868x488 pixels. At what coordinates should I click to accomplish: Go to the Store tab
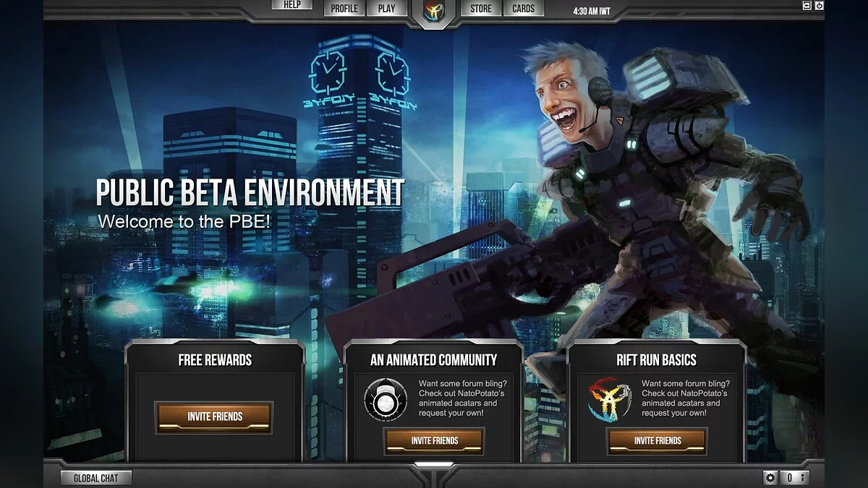pyautogui.click(x=481, y=9)
